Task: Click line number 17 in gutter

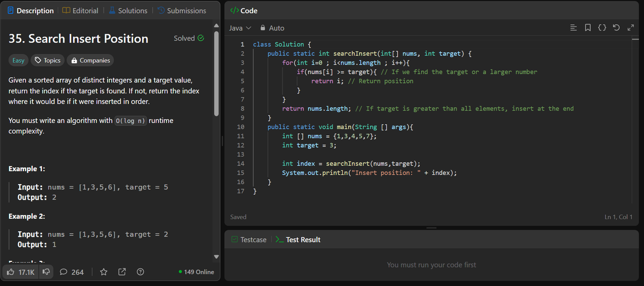Action: (241, 191)
